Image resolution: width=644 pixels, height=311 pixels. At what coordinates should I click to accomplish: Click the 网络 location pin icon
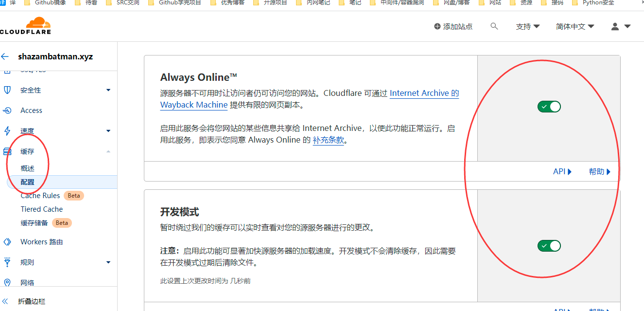click(7, 283)
